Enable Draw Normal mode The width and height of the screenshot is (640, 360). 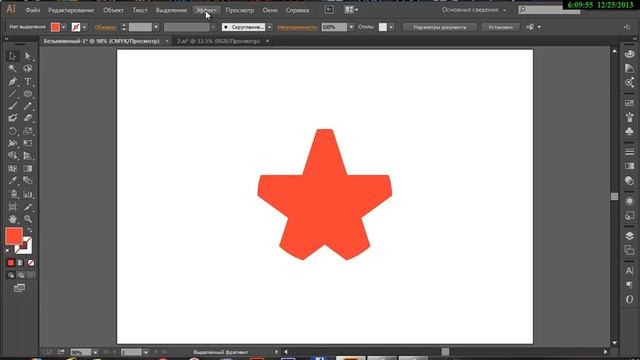tap(11, 276)
